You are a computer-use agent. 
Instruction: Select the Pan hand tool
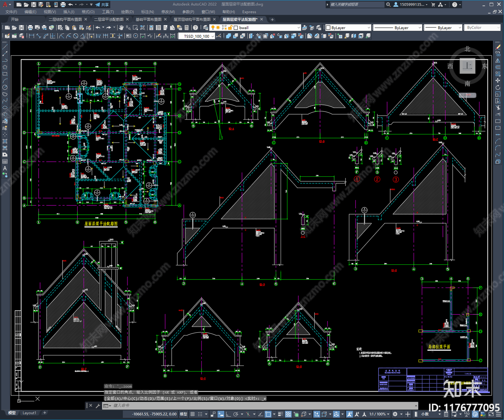pyautogui.click(x=121, y=28)
